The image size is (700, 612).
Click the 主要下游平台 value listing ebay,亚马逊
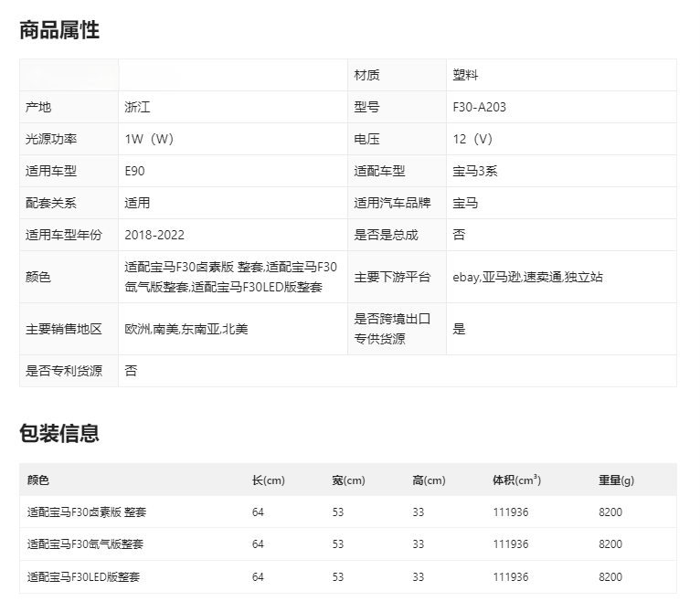tap(527, 277)
